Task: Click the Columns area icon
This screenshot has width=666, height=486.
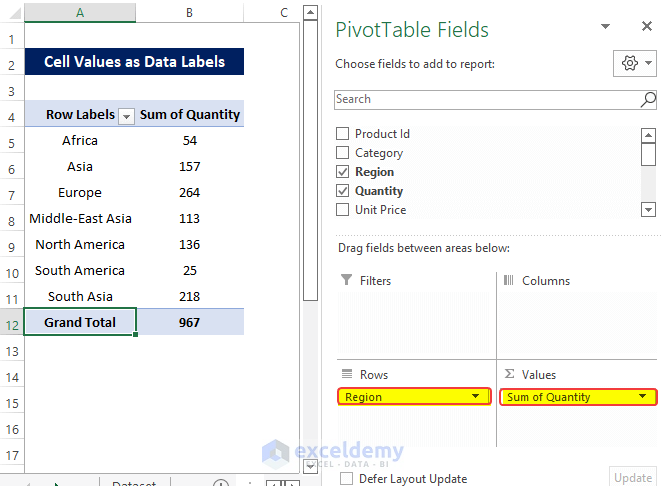Action: pyautogui.click(x=508, y=281)
